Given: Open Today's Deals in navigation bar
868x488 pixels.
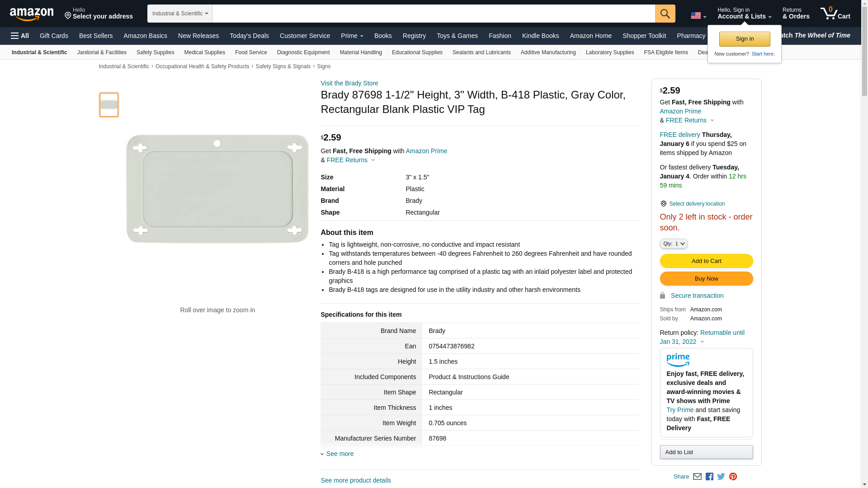Looking at the screenshot, I should pyautogui.click(x=249, y=36).
